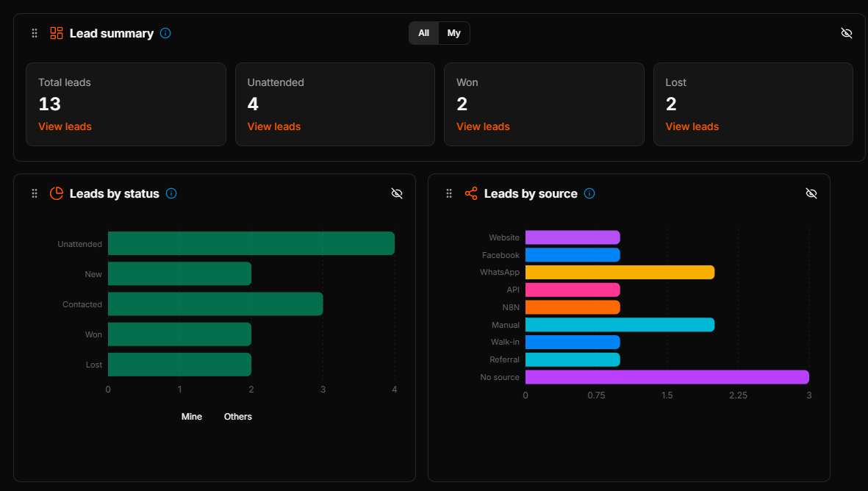
Task: Click the Lead summary heading
Action: click(x=112, y=33)
